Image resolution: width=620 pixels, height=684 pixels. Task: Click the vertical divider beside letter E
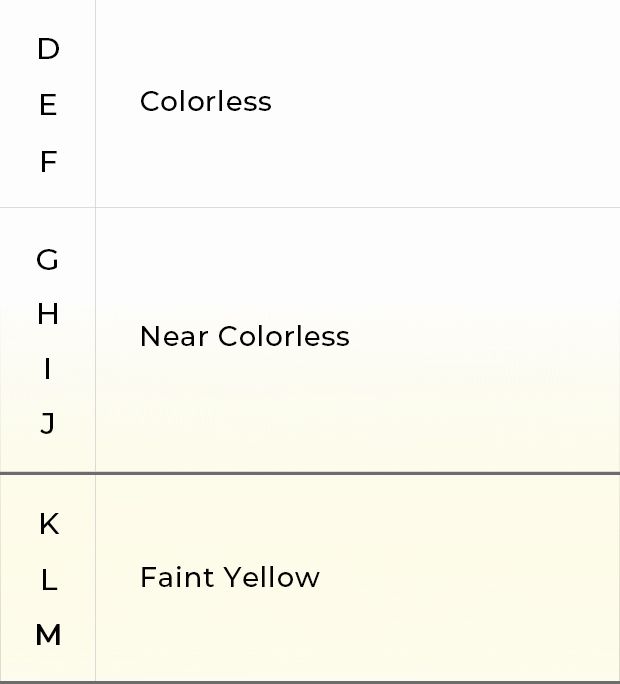(96, 105)
